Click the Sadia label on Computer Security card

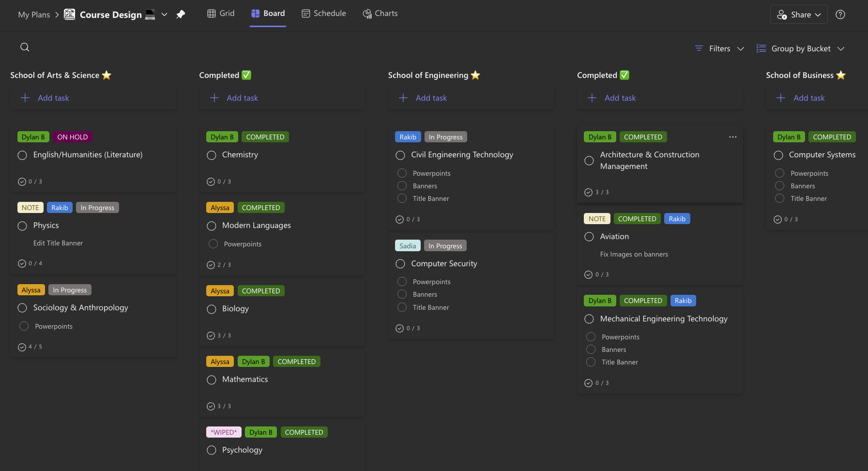(x=408, y=246)
